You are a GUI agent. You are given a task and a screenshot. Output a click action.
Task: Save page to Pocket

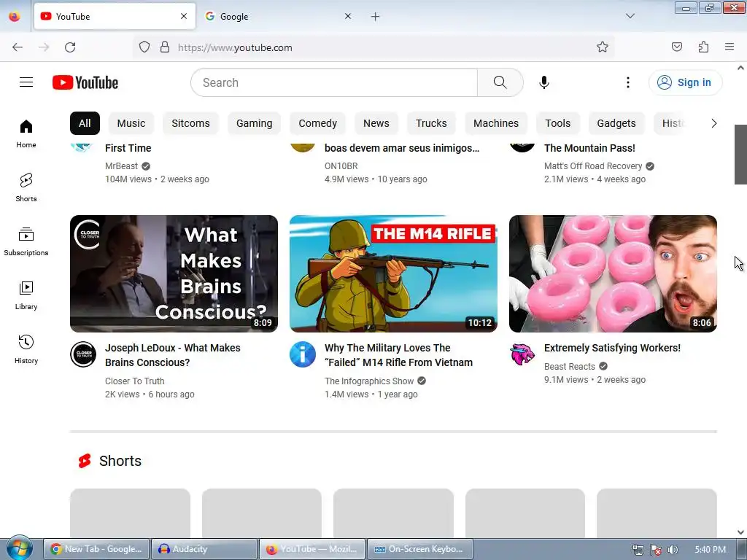point(677,47)
